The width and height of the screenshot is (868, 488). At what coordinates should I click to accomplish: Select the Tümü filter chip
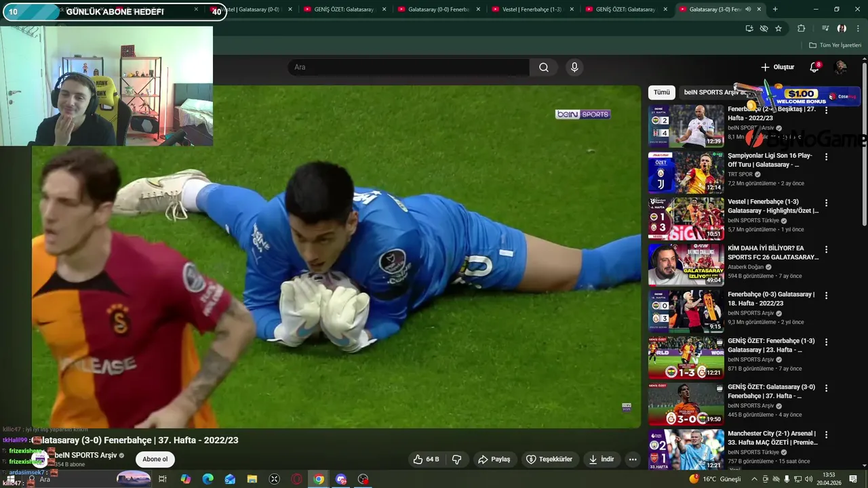(662, 92)
